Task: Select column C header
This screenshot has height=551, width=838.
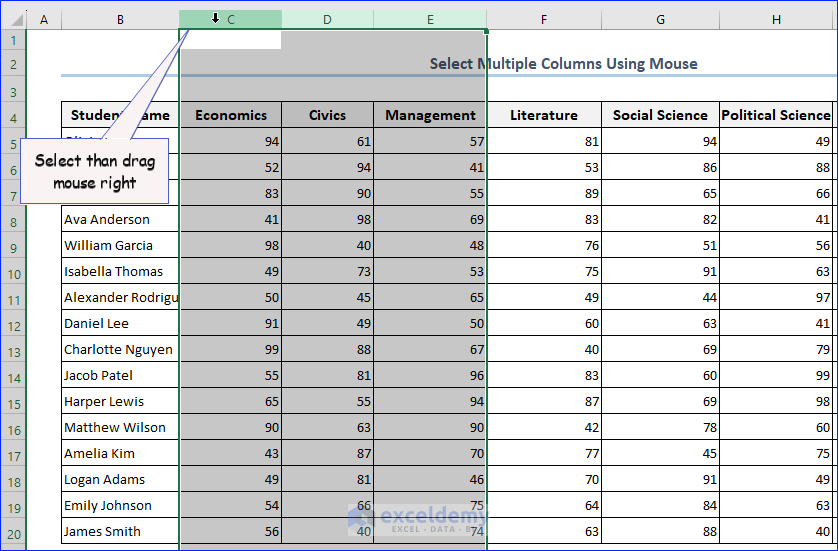Action: 230,20
